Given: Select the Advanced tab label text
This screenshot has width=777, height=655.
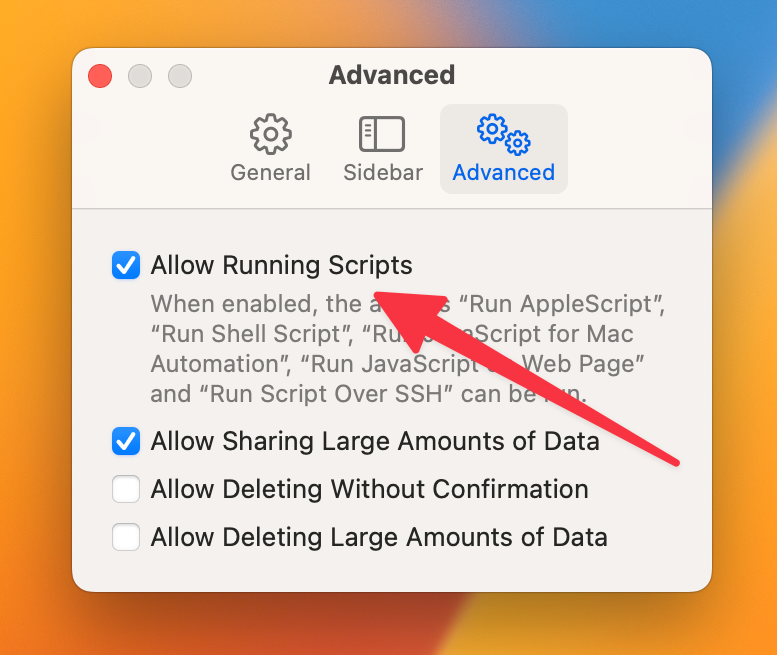Looking at the screenshot, I should 503,172.
